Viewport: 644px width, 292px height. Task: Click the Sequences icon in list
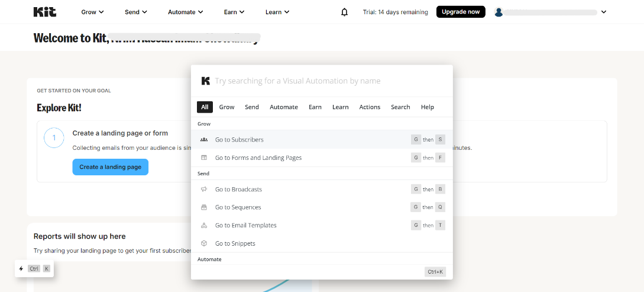pos(204,207)
